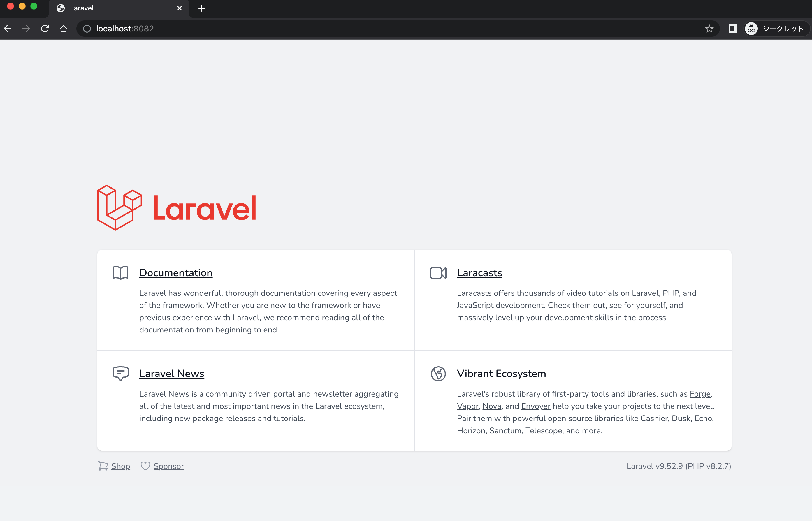812x521 pixels.
Task: View site information icon beside the URL
Action: (87, 29)
